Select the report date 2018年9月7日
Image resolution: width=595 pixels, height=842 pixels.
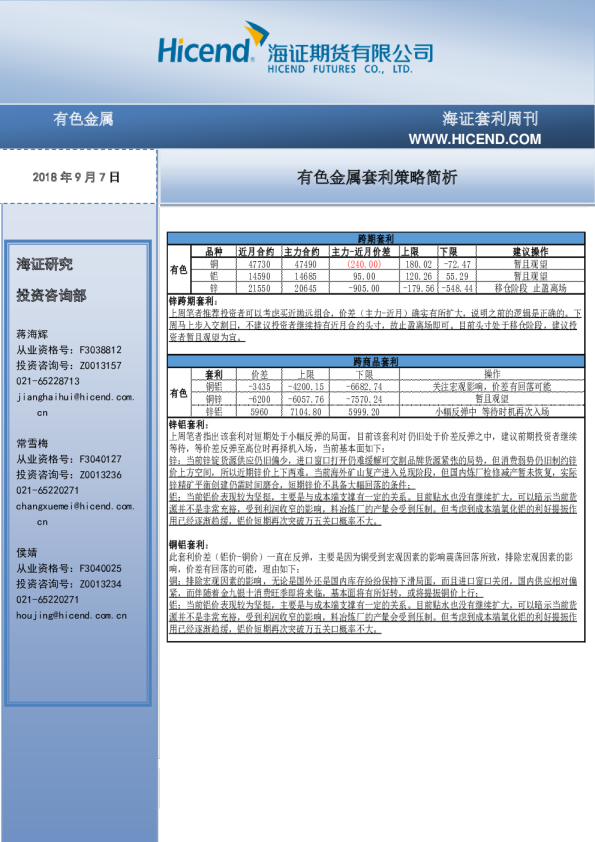(x=76, y=177)
